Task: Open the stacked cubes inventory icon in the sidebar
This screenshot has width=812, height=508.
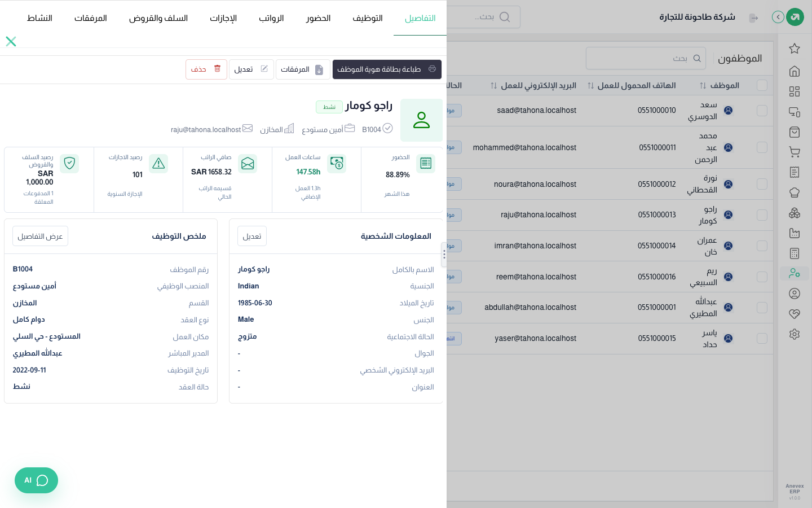Action: (795, 213)
